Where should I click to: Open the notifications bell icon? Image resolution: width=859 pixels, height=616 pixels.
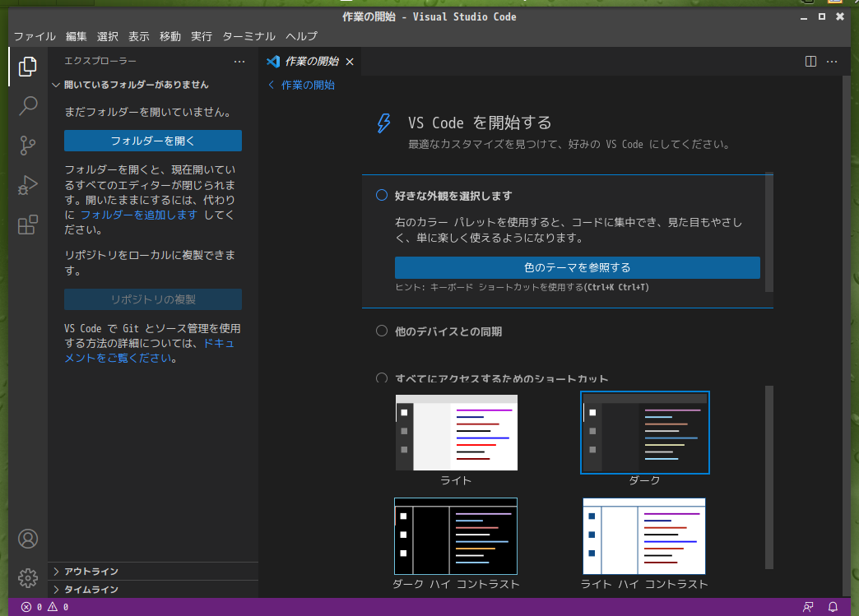pyautogui.click(x=833, y=607)
